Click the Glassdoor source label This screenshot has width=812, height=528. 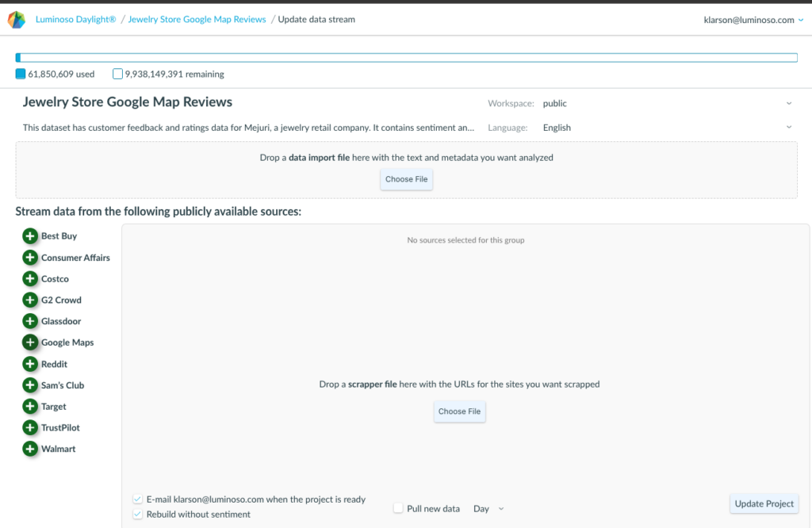[x=61, y=321]
